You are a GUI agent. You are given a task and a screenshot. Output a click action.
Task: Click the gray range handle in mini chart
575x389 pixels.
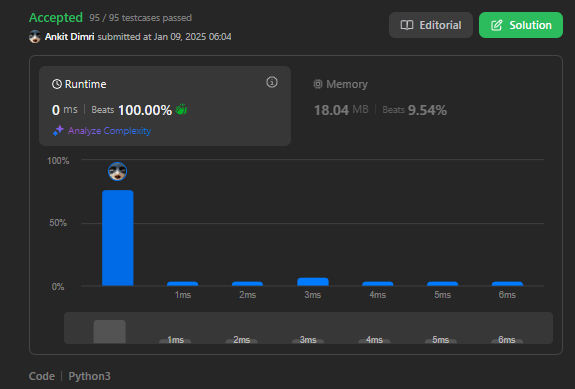[x=110, y=331]
